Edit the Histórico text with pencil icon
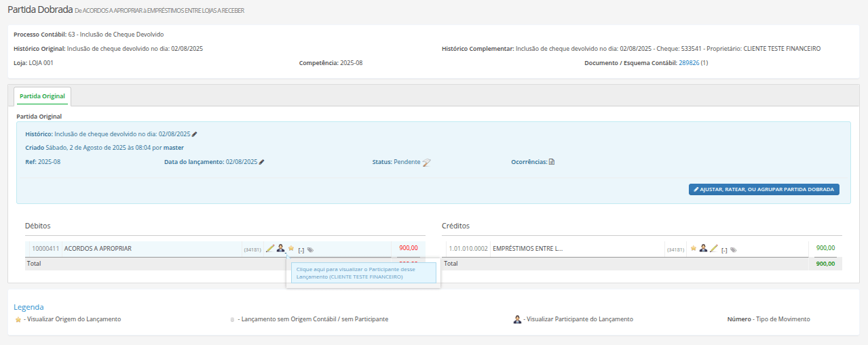868x345 pixels. click(195, 134)
